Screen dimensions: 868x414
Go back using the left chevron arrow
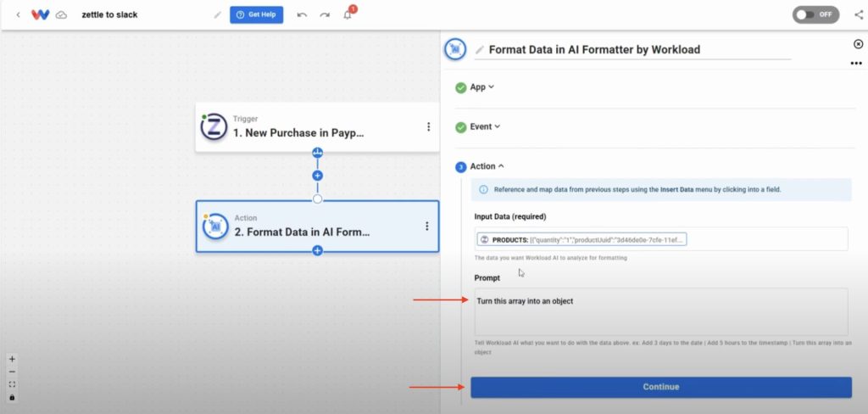tap(19, 15)
